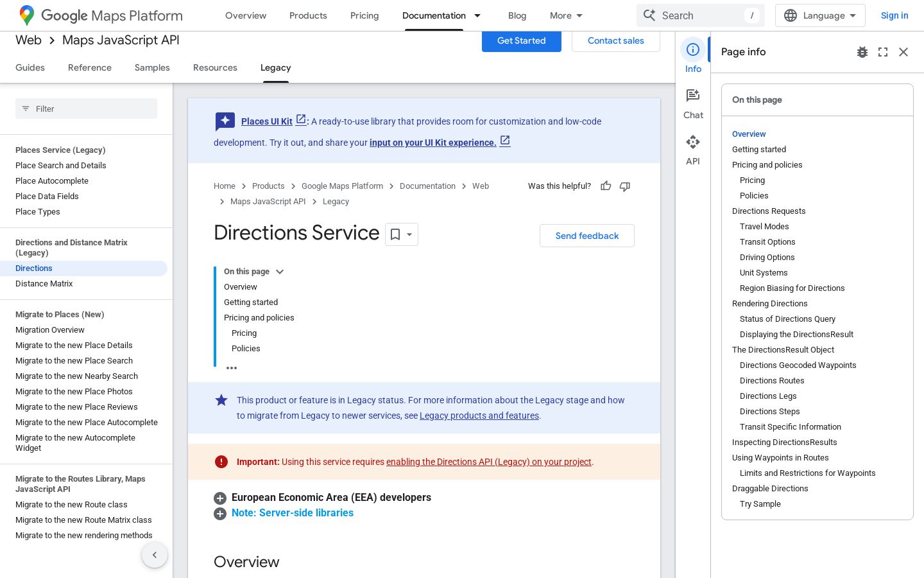Click the search sparkle icon
924x578 pixels.
[x=649, y=15]
